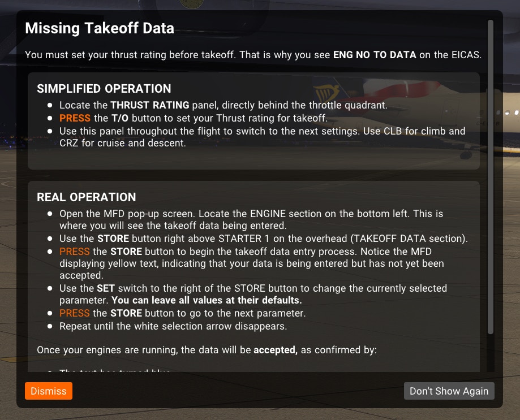Click the Missing Takeoff Data title
The width and height of the screenshot is (520, 420).
click(x=100, y=28)
